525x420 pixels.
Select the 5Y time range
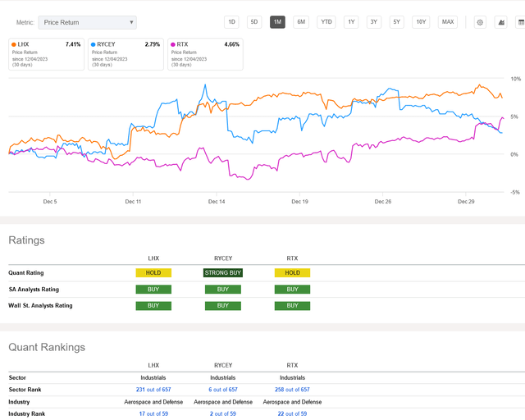point(397,22)
